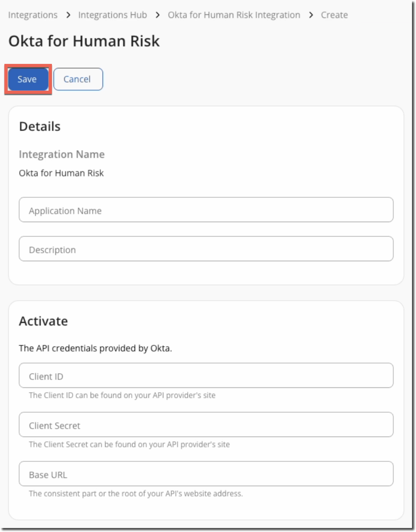Viewport: 416px width, 532px height.
Task: Click the Integration Name label
Action: click(62, 154)
